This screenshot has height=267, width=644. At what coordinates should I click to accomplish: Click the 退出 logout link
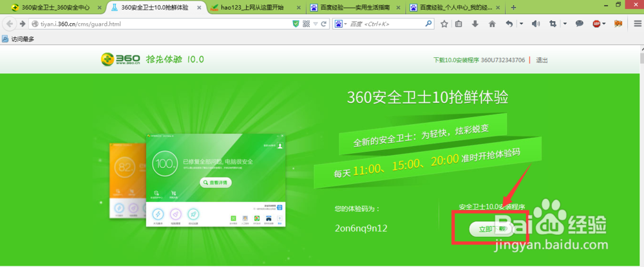[542, 60]
